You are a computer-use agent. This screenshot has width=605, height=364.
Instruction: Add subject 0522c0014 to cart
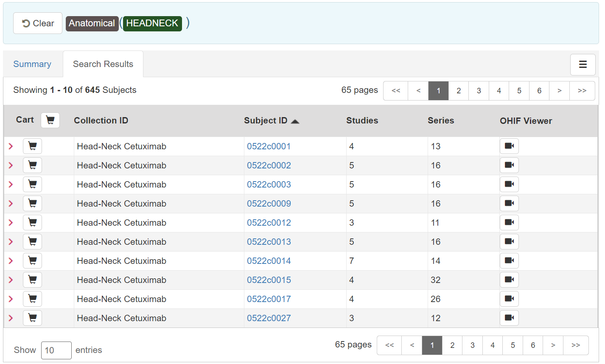click(32, 261)
